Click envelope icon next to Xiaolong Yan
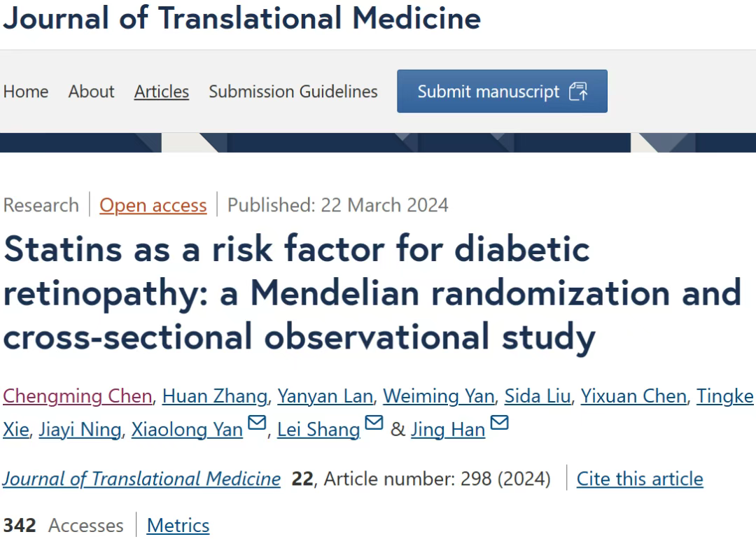756x539 pixels. [x=257, y=423]
